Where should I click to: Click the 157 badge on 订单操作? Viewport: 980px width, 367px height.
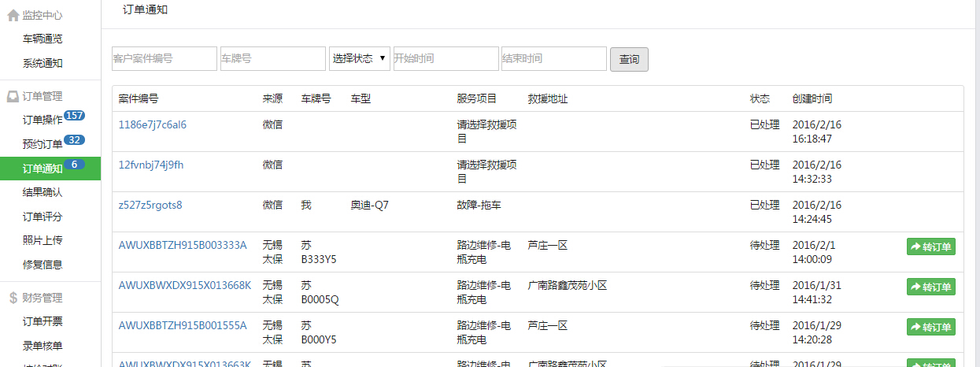(x=75, y=116)
